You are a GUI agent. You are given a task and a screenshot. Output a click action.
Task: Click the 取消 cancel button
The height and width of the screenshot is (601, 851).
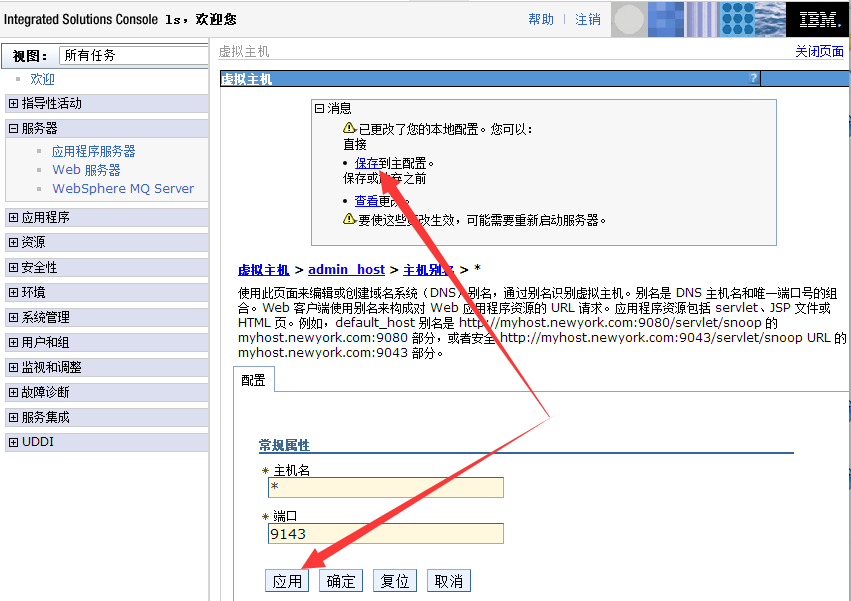(449, 581)
